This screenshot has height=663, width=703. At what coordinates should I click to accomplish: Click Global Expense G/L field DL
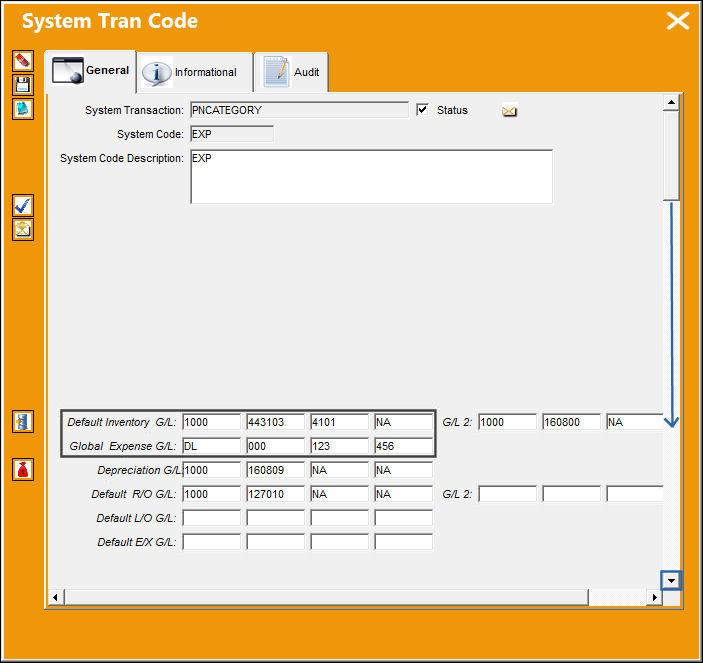(212, 446)
